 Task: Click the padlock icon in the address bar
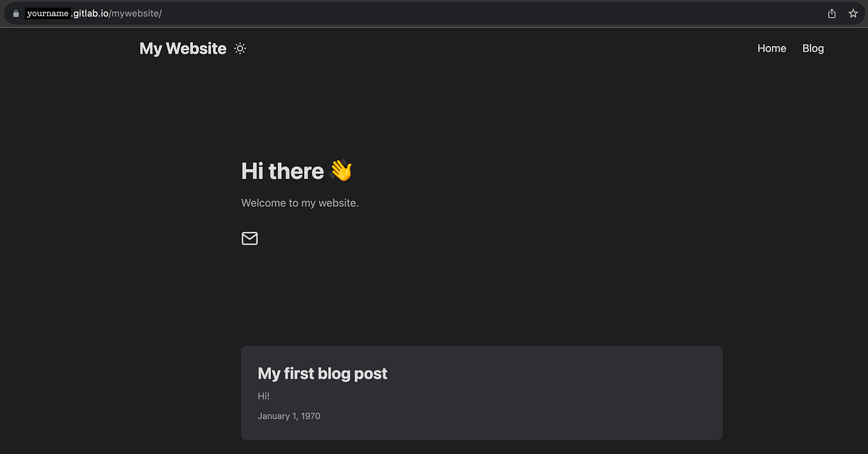pyautogui.click(x=16, y=13)
